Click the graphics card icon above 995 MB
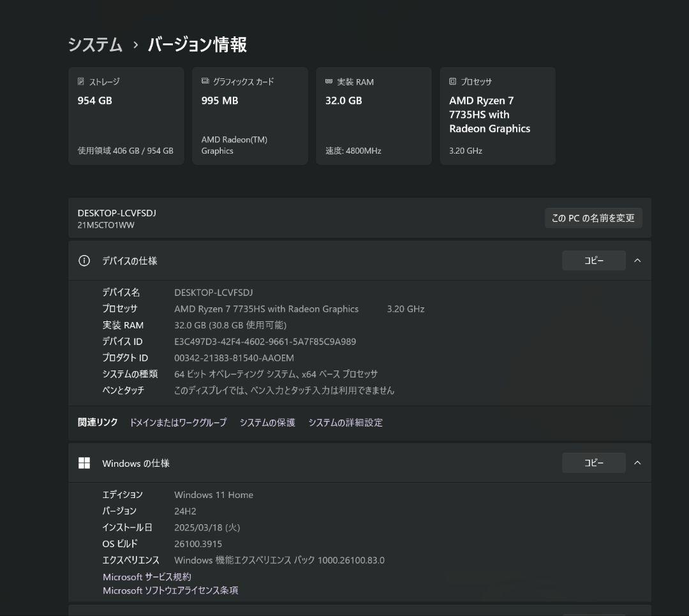 [204, 81]
